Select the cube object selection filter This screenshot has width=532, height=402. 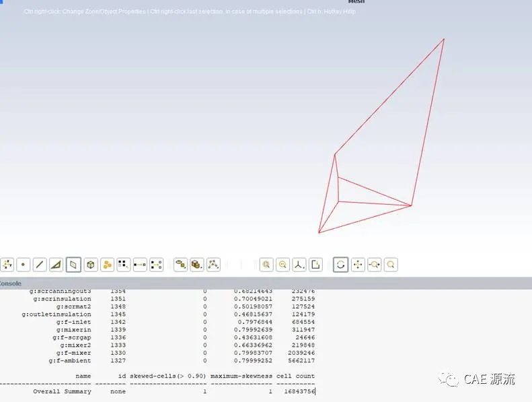point(91,265)
